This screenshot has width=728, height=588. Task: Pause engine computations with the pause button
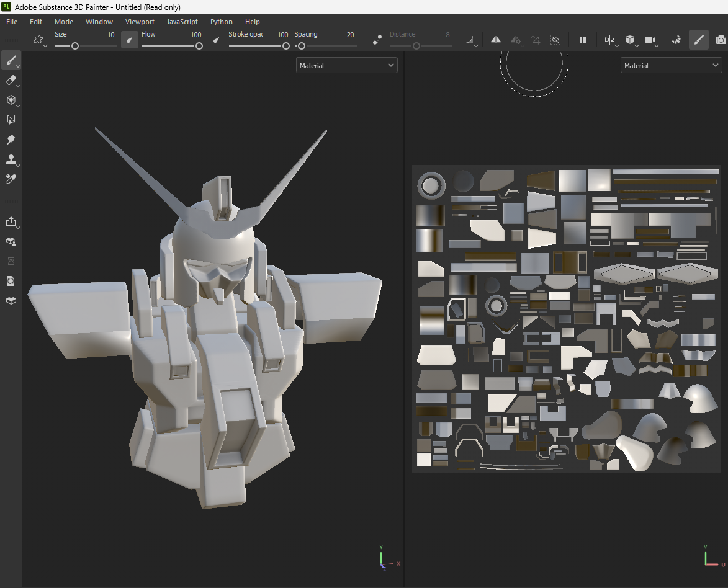582,40
